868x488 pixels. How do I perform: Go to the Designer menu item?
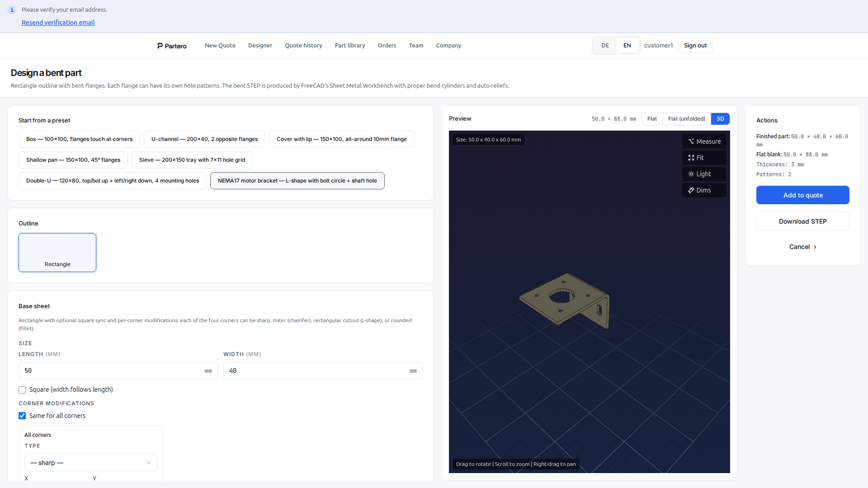click(x=260, y=46)
